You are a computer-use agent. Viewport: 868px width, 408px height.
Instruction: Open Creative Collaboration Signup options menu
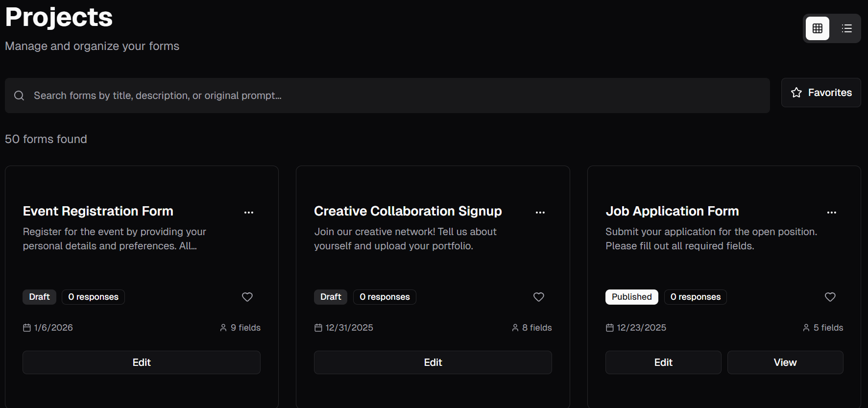pos(540,212)
